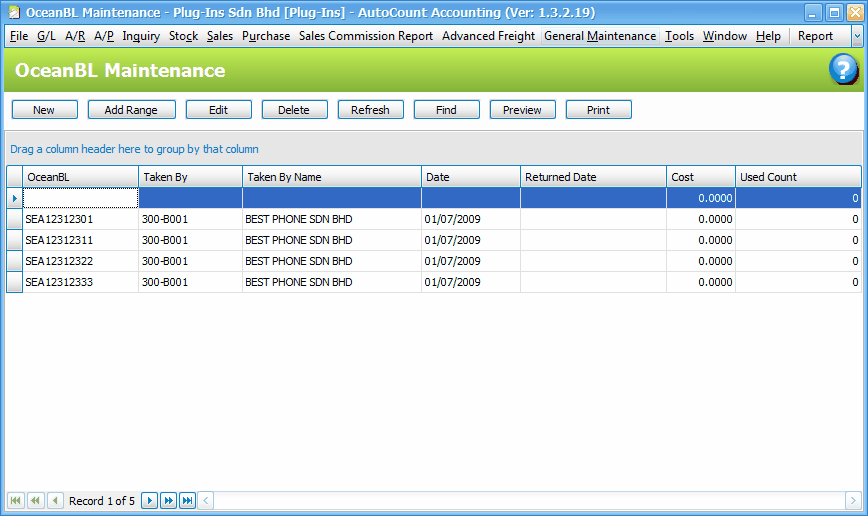This screenshot has width=868, height=516.
Task: Click Taken By 300-B001 in SEA12312333 row
Action: click(x=190, y=282)
